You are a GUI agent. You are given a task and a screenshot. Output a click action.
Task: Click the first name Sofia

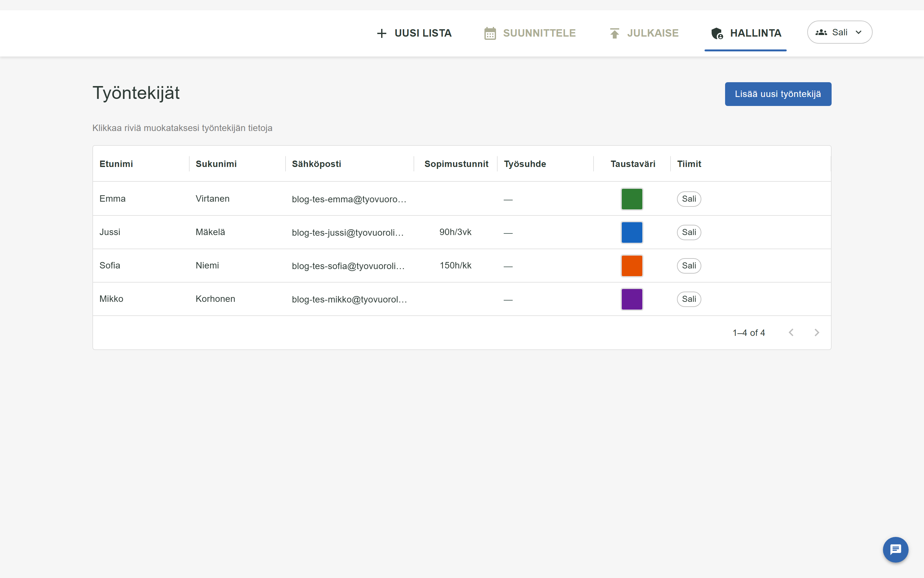pyautogui.click(x=110, y=265)
